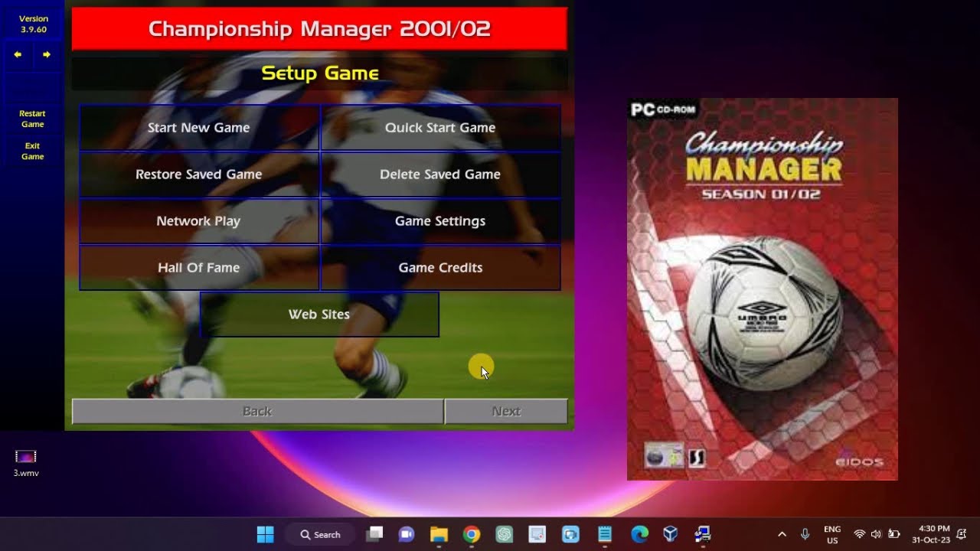
Task: Open the volume speaker tray icon
Action: pyautogui.click(x=876, y=534)
